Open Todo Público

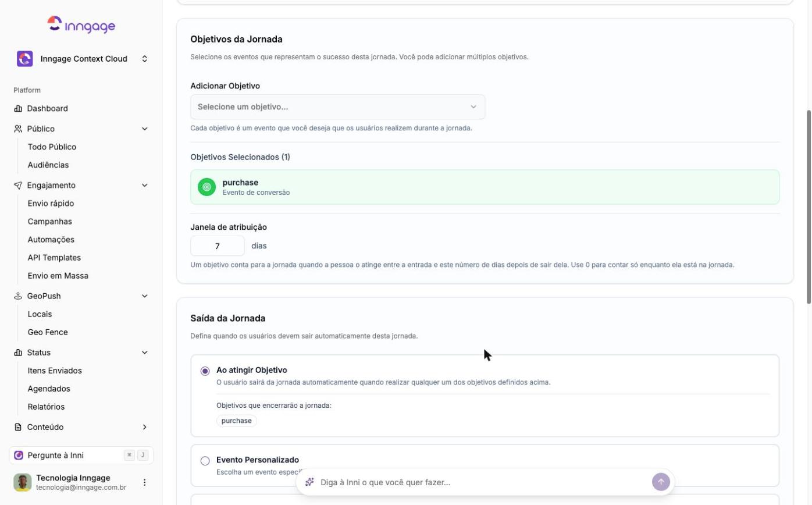click(52, 147)
